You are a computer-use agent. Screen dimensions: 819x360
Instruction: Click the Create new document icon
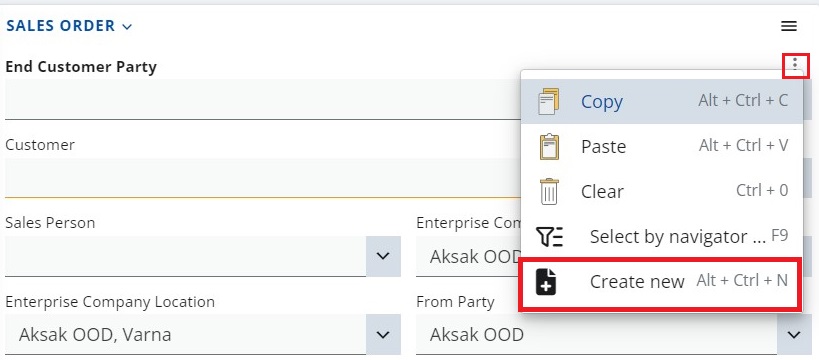point(546,282)
